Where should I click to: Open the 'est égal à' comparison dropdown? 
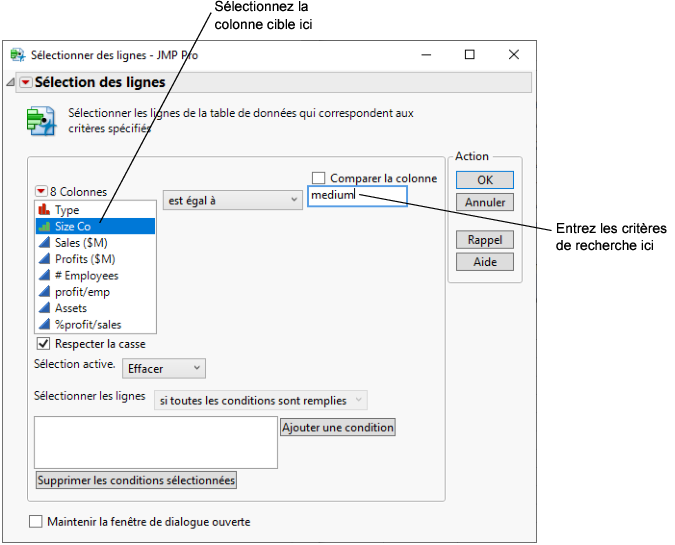click(x=232, y=200)
